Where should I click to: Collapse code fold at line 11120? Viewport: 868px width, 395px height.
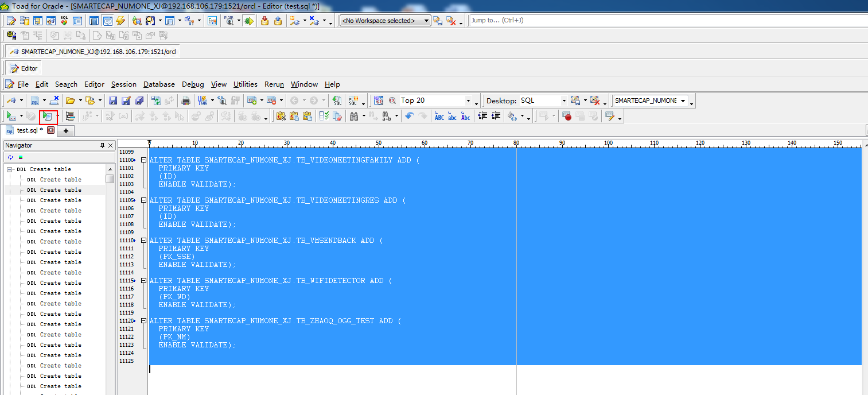click(x=143, y=321)
